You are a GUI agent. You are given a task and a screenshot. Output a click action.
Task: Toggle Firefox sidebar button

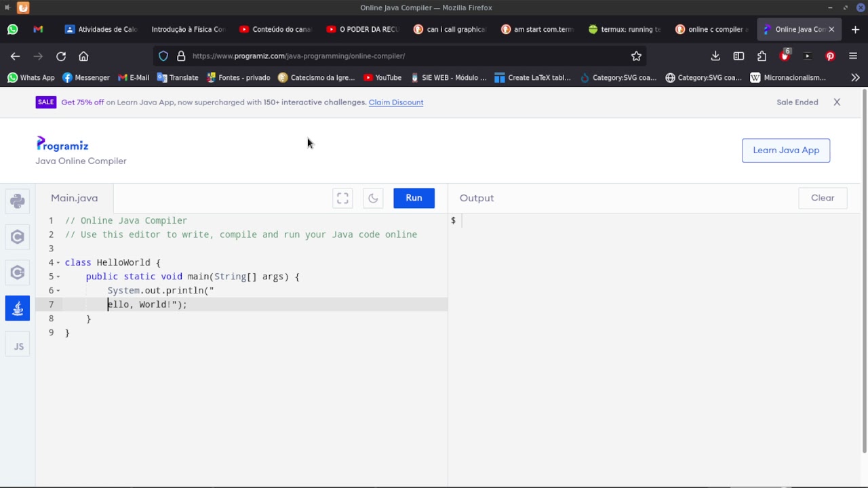738,56
